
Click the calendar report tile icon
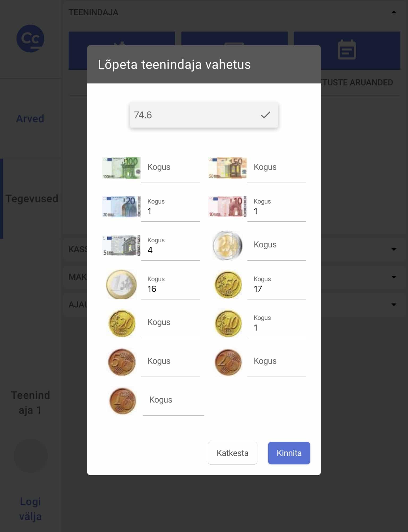click(x=347, y=50)
